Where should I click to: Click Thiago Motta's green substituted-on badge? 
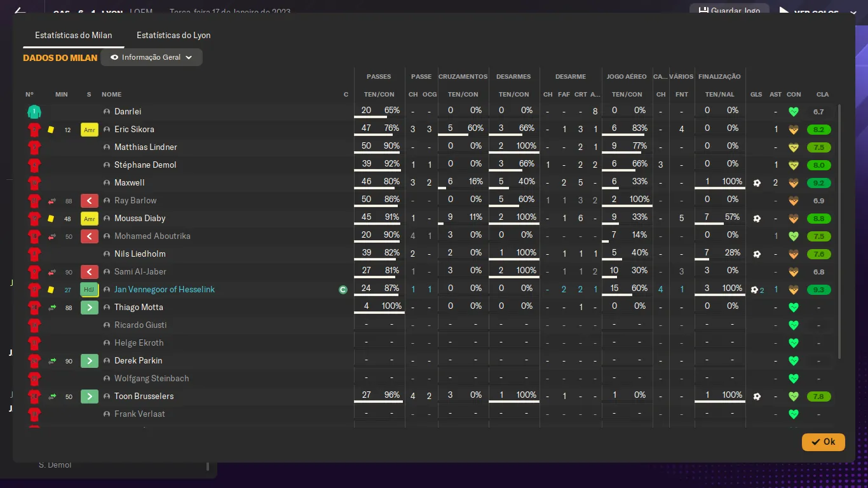(x=90, y=308)
